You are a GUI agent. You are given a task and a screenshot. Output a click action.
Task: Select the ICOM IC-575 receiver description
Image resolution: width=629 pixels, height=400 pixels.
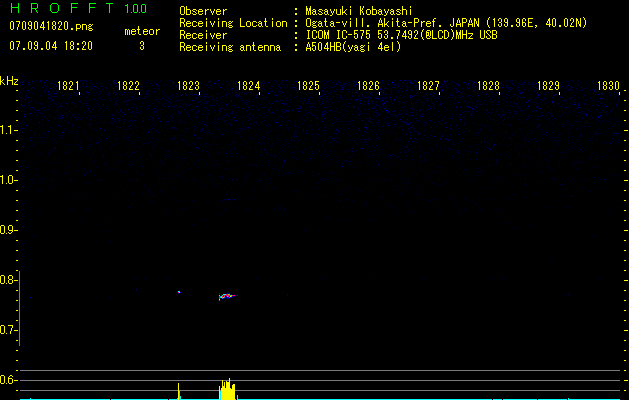pos(401,35)
